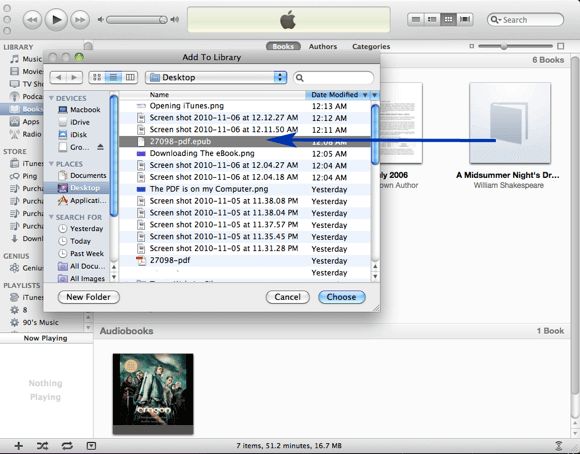Click the dialog search field
580x454 pixels.
click(x=333, y=78)
